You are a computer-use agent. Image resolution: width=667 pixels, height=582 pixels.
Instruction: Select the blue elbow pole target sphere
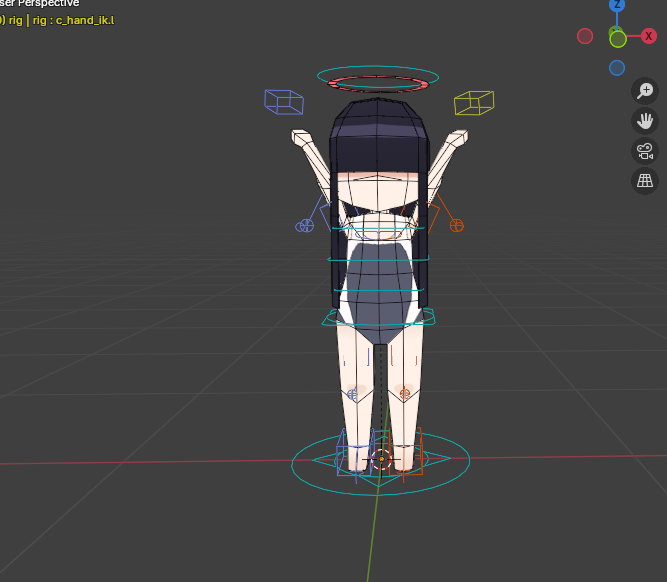pos(304,226)
